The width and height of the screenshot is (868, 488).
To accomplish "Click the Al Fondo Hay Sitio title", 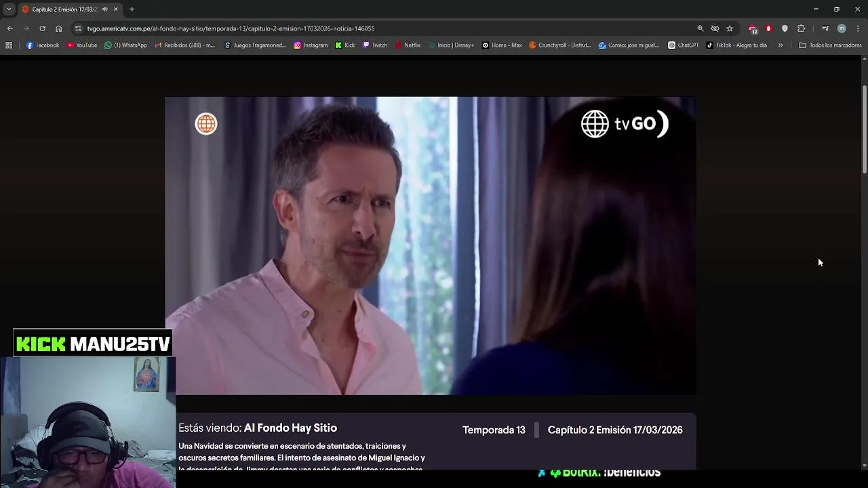I will [x=290, y=428].
